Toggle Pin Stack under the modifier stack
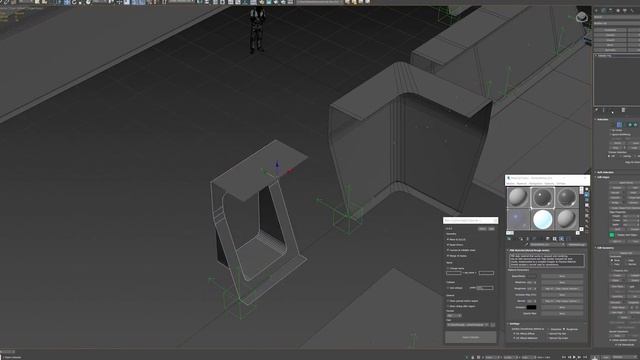 (596, 109)
